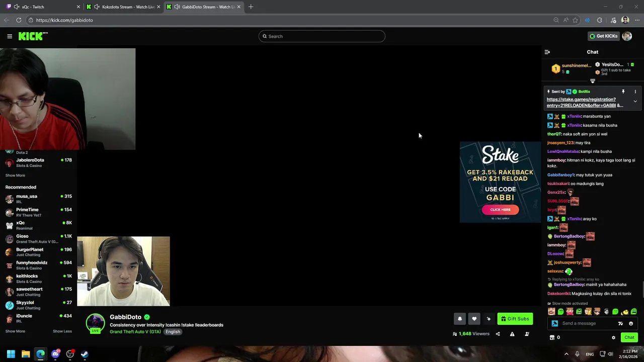
Task: Open funnyhoodvidz recommended channel
Action: pos(39,265)
